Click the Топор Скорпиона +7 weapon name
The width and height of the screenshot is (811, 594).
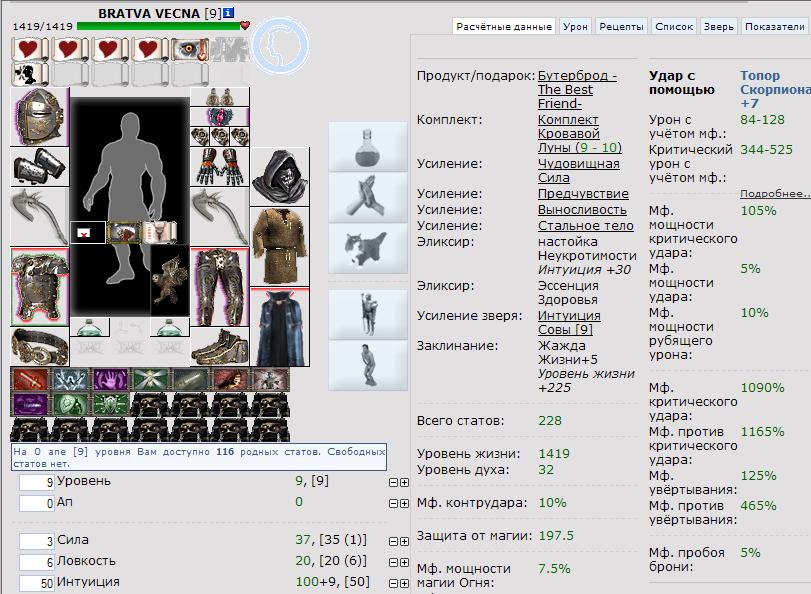(x=775, y=90)
